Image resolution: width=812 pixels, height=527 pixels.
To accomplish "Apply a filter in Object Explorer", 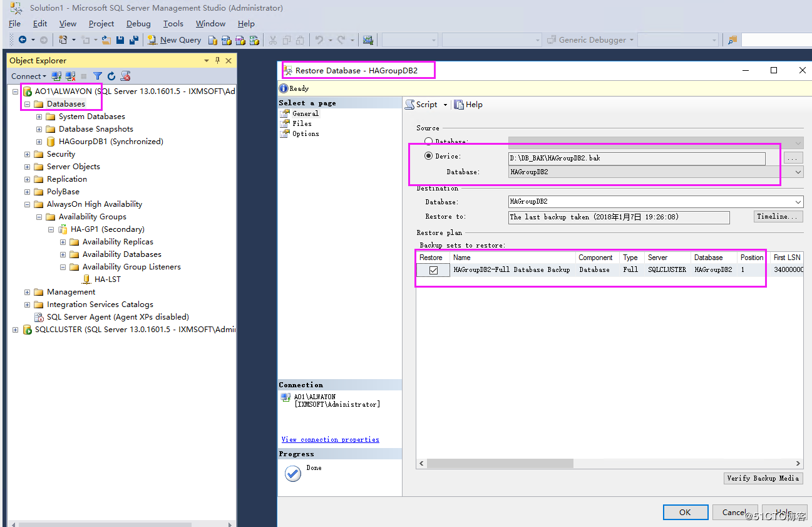I will coord(97,76).
